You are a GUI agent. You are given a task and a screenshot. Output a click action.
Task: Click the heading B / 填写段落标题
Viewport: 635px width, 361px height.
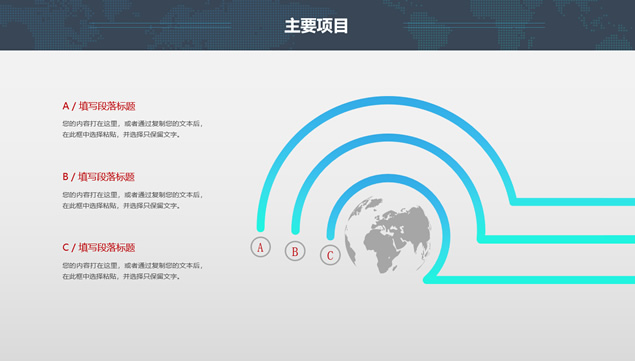pos(98,177)
